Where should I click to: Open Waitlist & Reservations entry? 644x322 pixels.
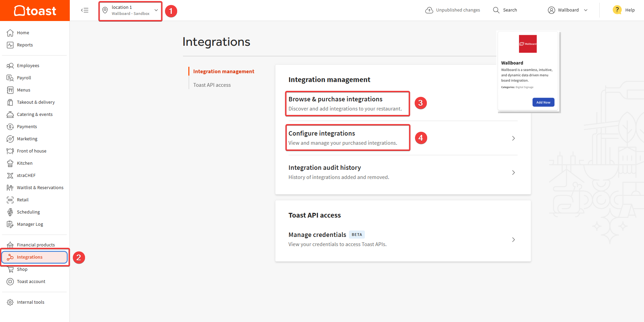coord(40,188)
